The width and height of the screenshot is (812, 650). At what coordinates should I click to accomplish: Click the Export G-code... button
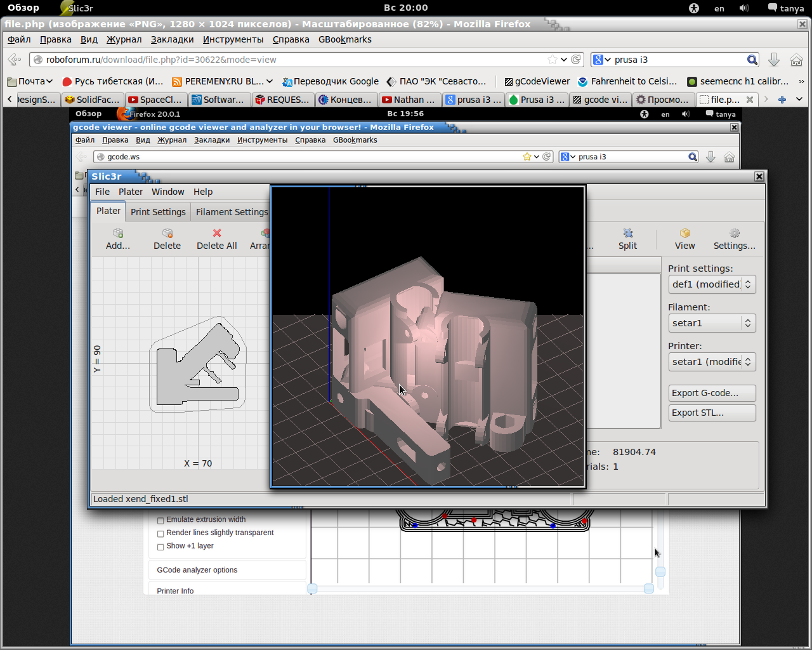711,393
